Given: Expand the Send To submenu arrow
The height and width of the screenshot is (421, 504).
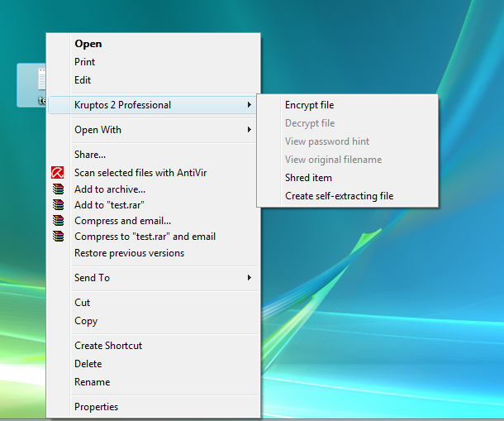Looking at the screenshot, I should (249, 278).
